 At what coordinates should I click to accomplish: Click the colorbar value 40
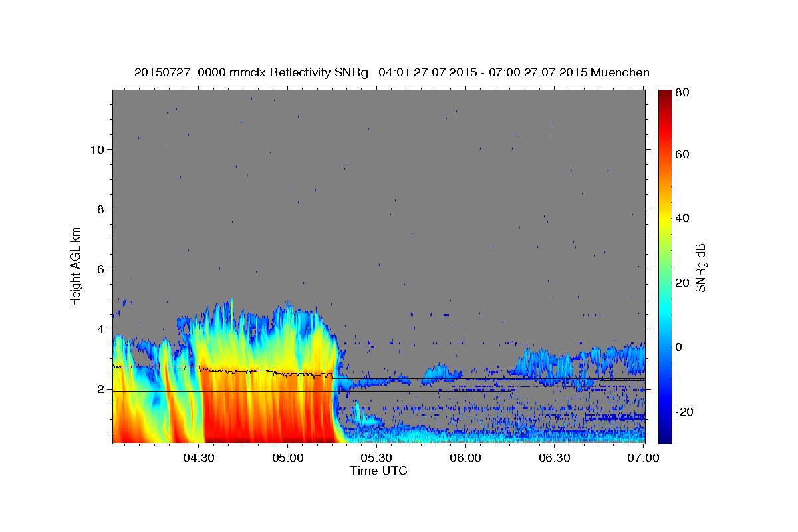[x=684, y=219]
